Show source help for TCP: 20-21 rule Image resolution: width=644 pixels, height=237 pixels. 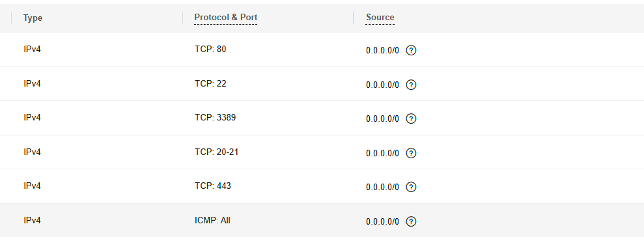(411, 153)
